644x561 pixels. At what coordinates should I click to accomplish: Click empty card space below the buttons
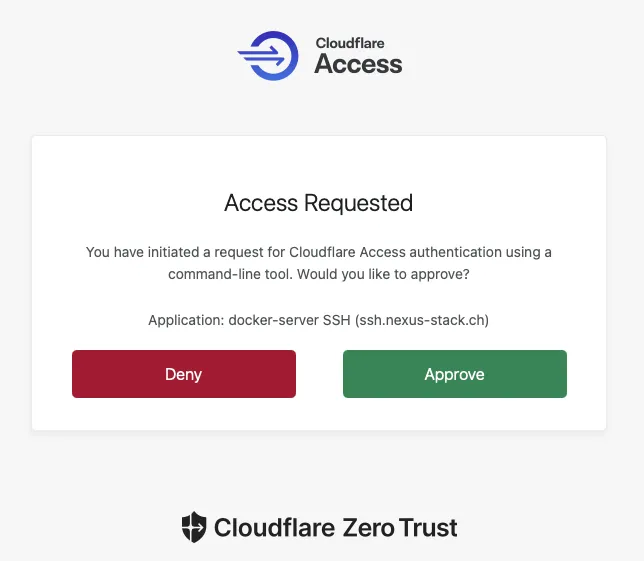point(318,414)
